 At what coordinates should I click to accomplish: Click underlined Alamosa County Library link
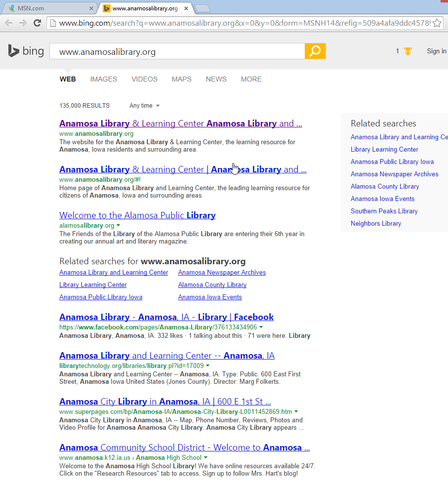click(x=212, y=285)
